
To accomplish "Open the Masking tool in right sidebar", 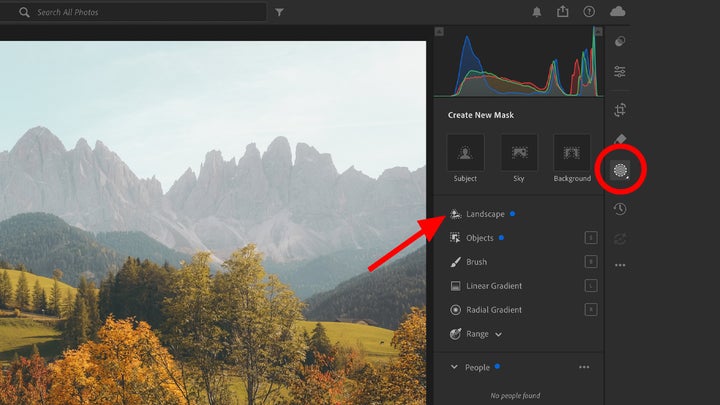I will [x=620, y=172].
